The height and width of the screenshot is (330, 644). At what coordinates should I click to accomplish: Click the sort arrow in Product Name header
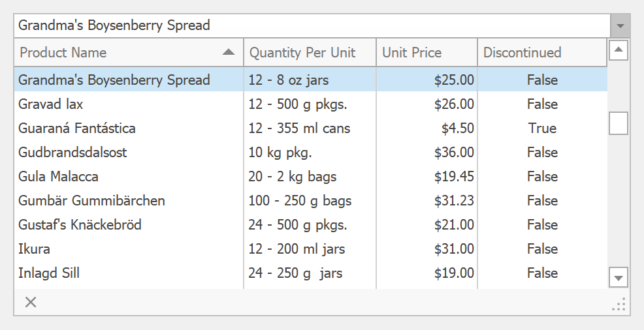click(228, 52)
